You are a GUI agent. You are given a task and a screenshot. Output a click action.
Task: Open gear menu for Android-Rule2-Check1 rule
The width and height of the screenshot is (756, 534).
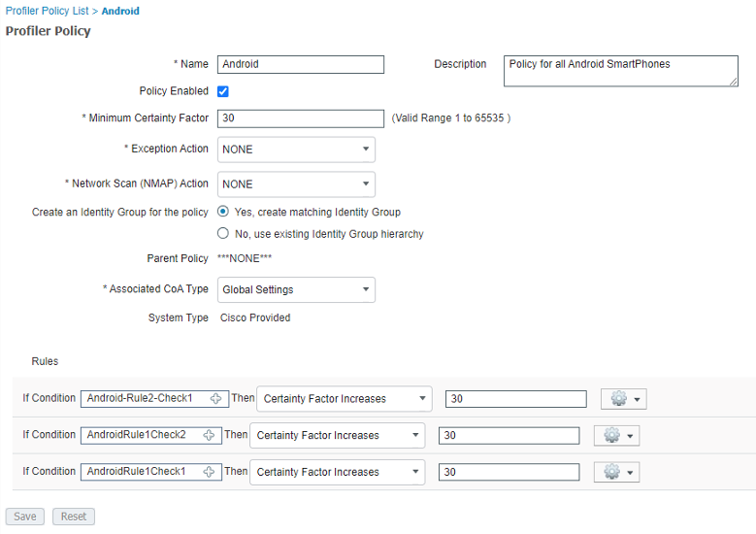pos(624,399)
